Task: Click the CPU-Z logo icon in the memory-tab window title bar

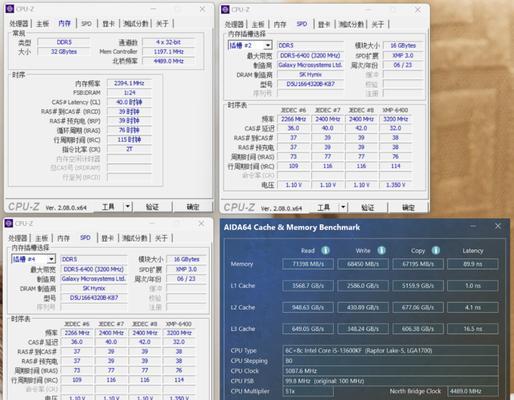Action: tap(10, 9)
